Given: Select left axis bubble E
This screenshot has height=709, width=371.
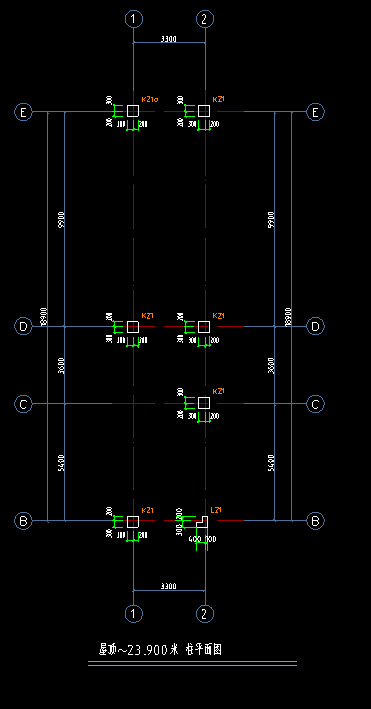Looking at the screenshot, I should point(23,112).
